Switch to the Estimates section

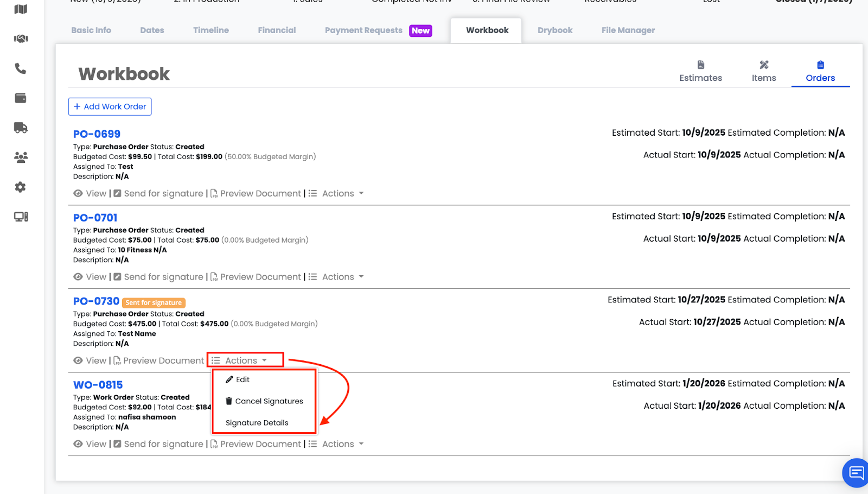(x=700, y=72)
